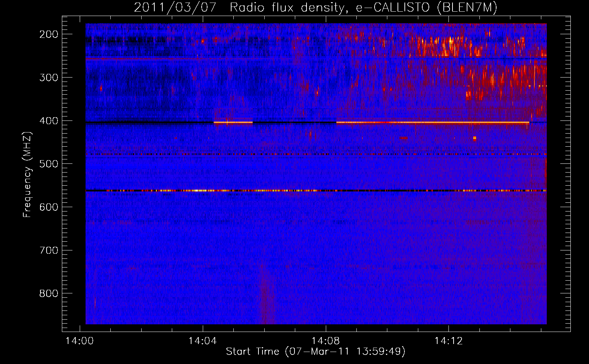Click the 'Start Time (07-Mar-11 13:59:49)' label
The height and width of the screenshot is (364, 589).
[x=316, y=352]
